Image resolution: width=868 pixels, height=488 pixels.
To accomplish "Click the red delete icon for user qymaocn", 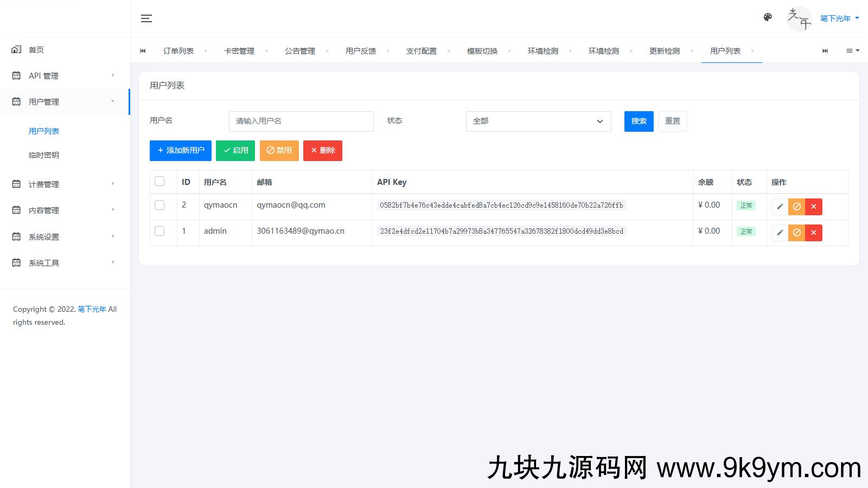I will click(x=813, y=207).
